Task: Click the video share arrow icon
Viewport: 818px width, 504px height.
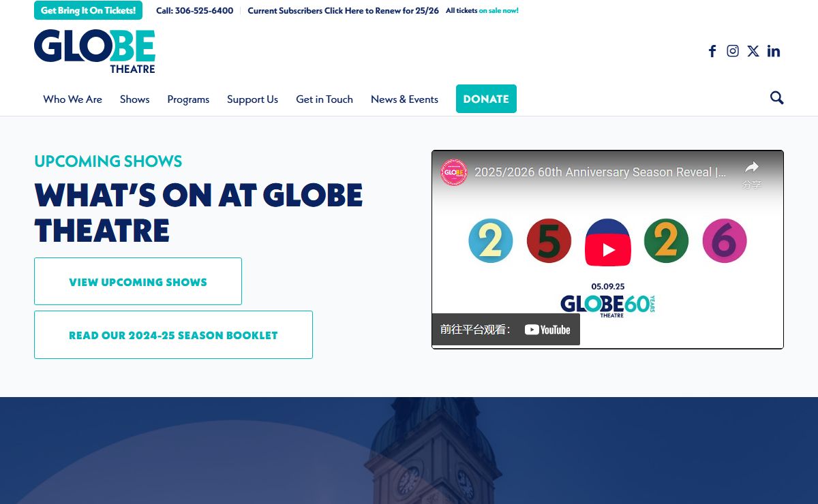Action: [x=752, y=168]
